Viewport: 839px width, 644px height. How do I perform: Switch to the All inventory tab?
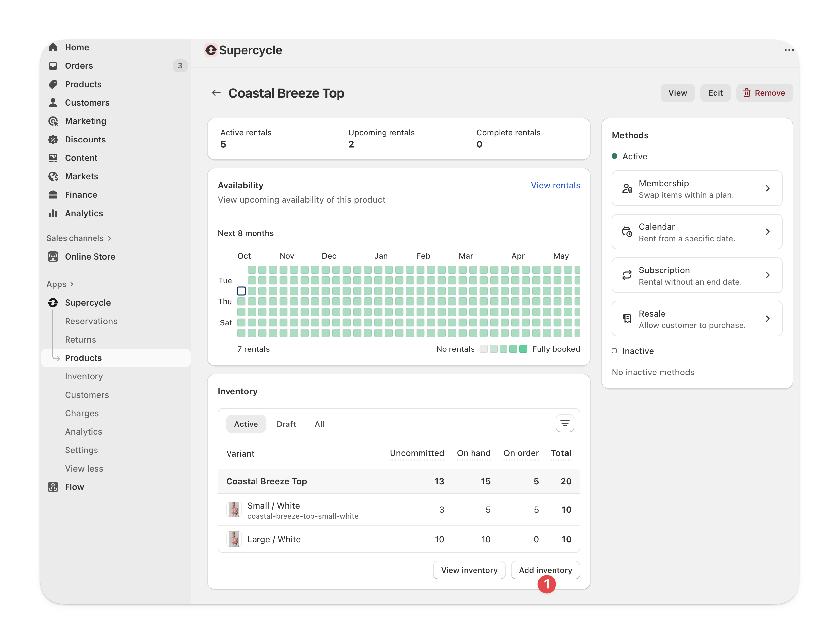[319, 424]
